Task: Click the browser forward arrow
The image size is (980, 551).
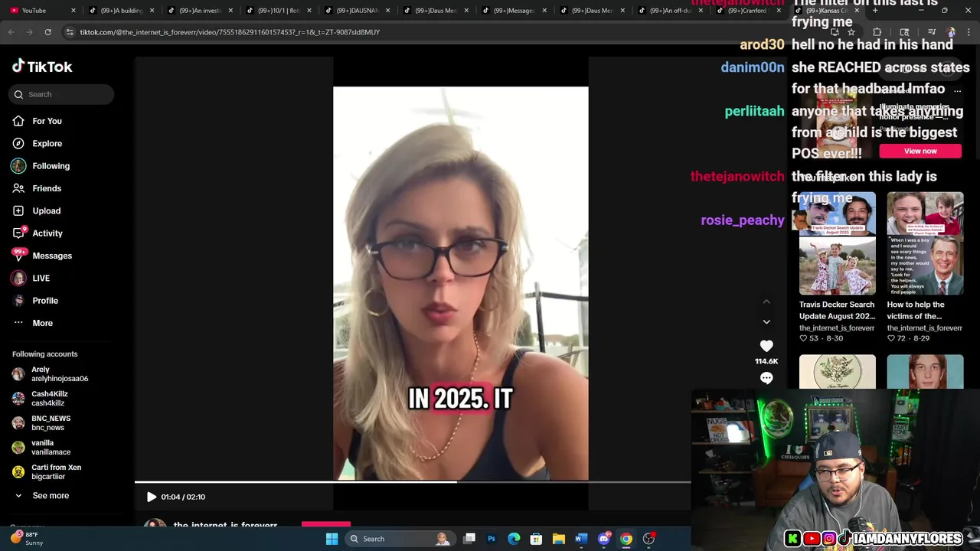Action: tap(29, 32)
